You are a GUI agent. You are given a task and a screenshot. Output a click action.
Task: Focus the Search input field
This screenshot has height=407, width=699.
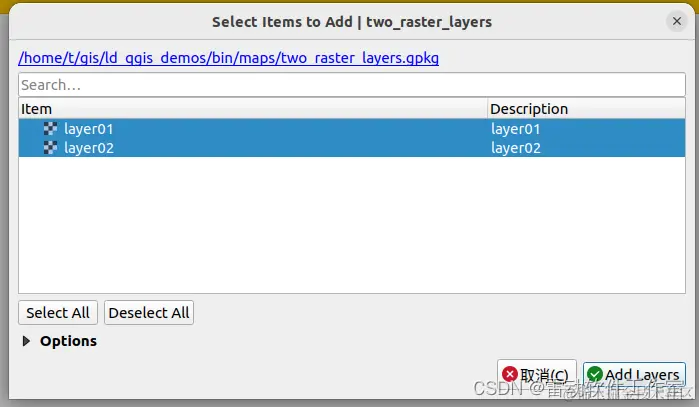click(352, 85)
